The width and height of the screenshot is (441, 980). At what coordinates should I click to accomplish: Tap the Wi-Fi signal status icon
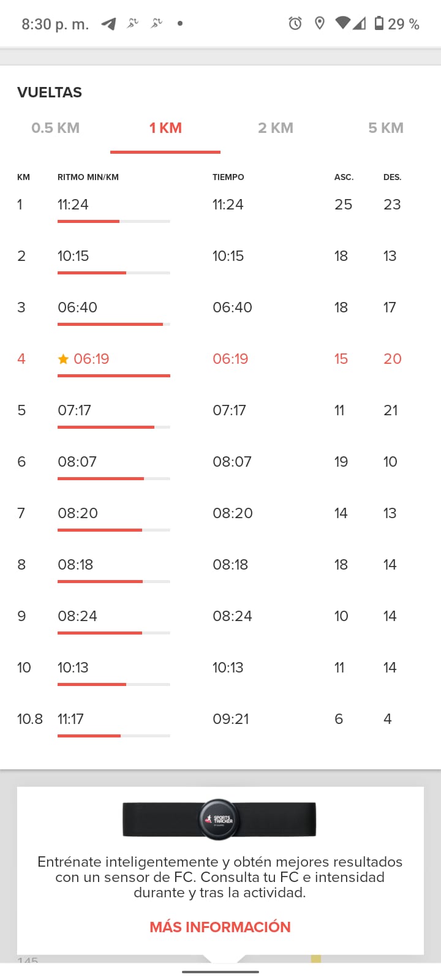tap(343, 23)
